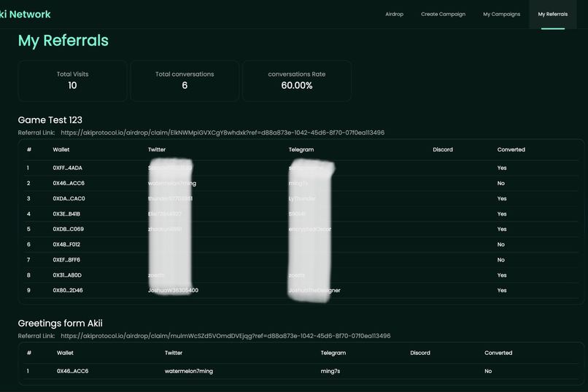This screenshot has width=588, height=392.
Task: Click the conversations Rate stat card
Action: click(x=297, y=81)
